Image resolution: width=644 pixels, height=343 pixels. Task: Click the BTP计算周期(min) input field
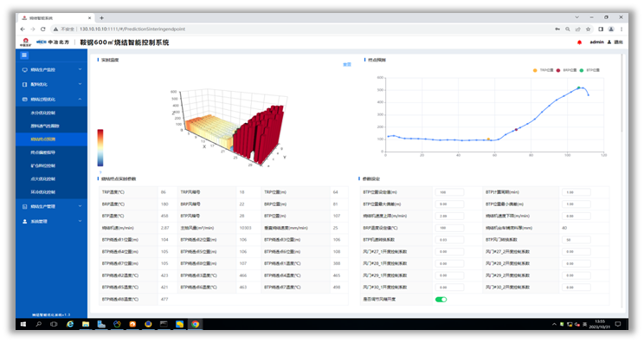click(576, 192)
